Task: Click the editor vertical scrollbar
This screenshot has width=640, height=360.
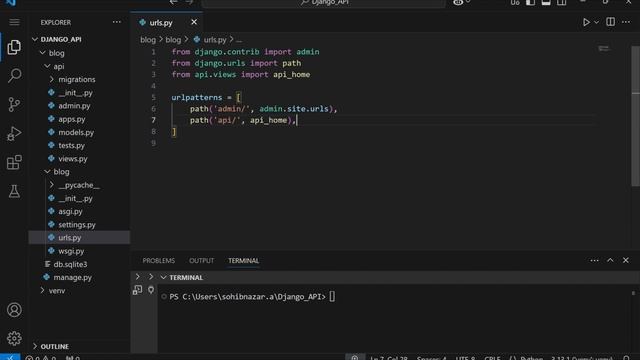Action: coord(635,116)
